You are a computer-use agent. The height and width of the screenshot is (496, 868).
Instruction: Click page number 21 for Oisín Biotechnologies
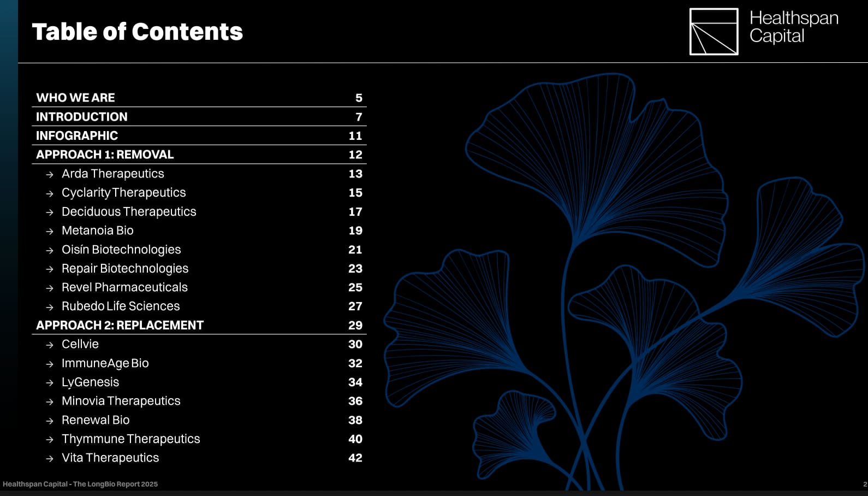coord(355,250)
